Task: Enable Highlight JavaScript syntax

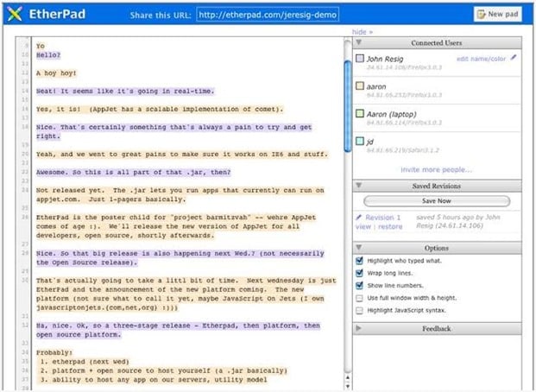Action: [x=359, y=310]
